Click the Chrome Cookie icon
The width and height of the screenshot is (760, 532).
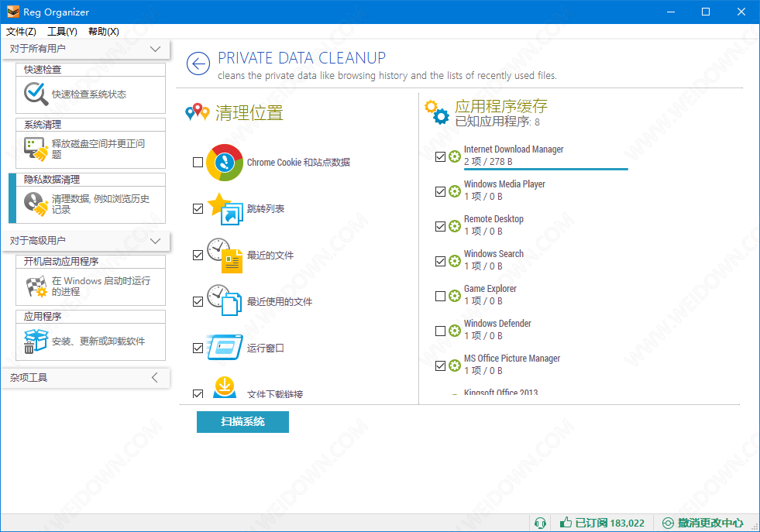225,163
